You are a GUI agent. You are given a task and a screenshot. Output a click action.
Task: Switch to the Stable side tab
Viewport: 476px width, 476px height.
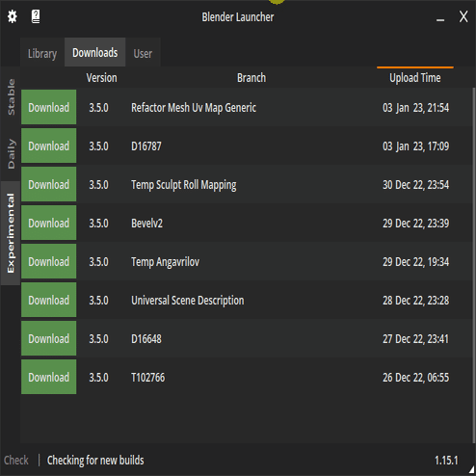pos(11,97)
